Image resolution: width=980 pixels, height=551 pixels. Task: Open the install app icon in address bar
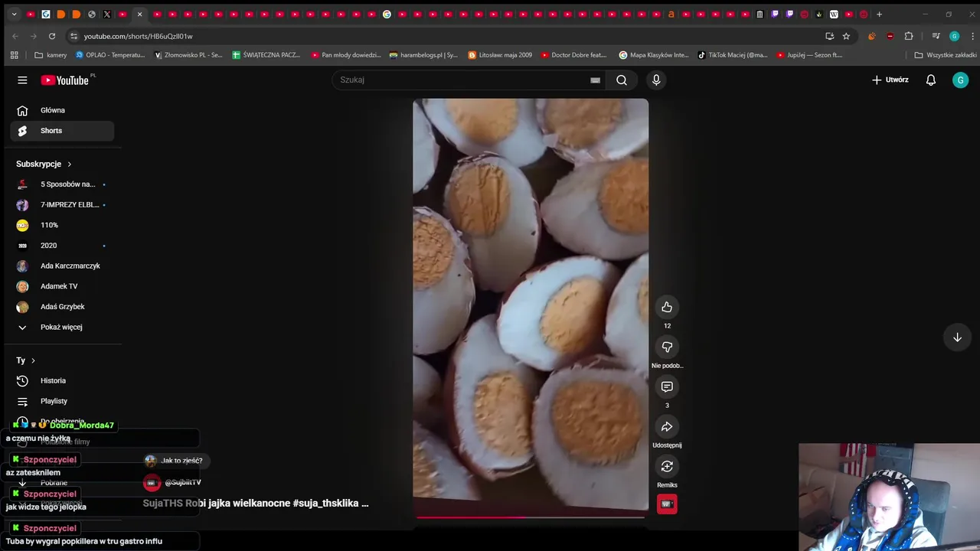(829, 36)
